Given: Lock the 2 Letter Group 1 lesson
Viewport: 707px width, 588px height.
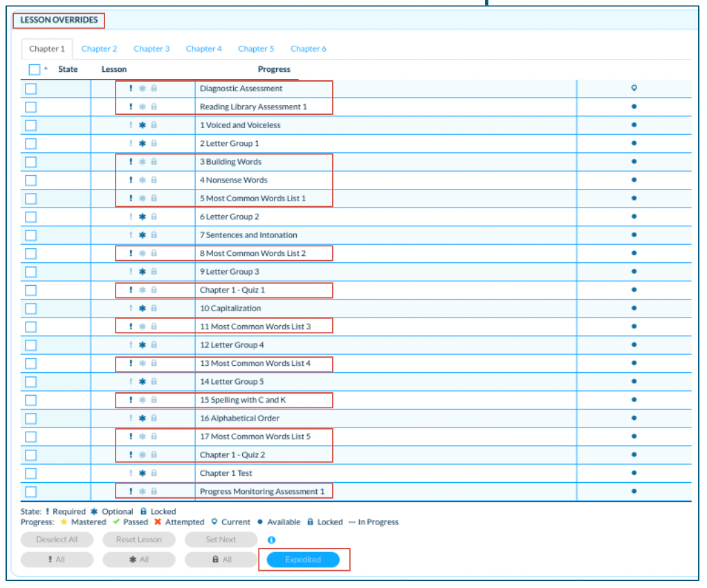Looking at the screenshot, I should [x=154, y=143].
